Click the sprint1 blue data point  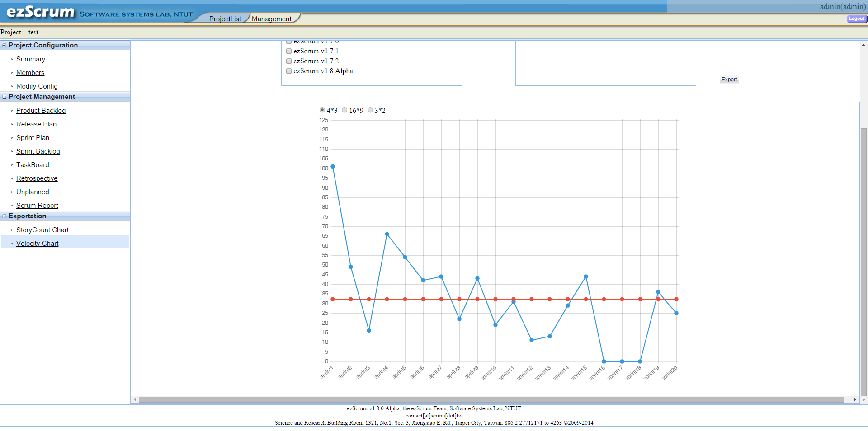pyautogui.click(x=333, y=167)
